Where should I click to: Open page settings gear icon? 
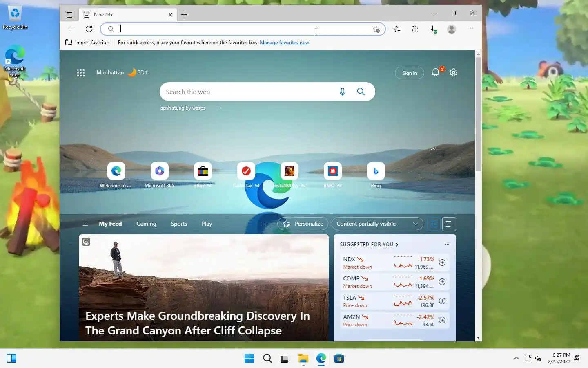(454, 72)
